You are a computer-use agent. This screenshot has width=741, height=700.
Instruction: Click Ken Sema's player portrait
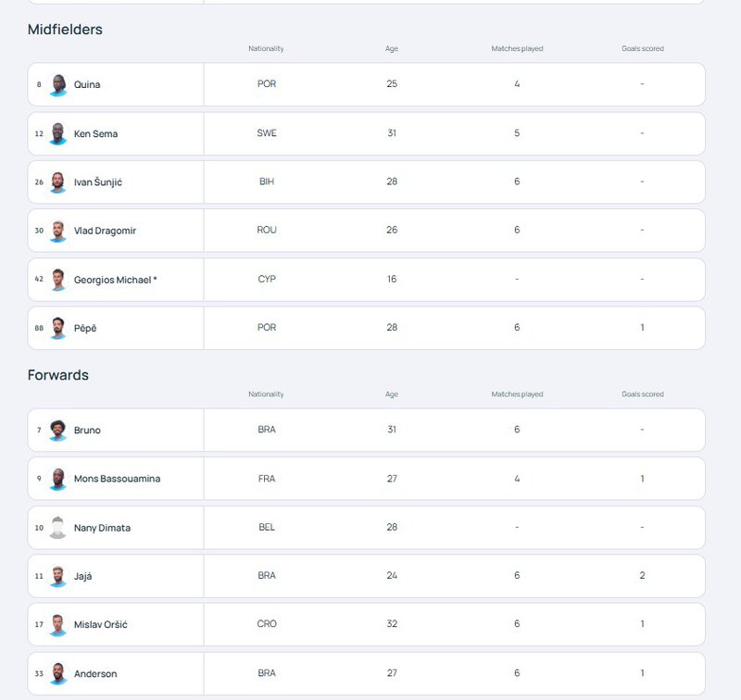coord(58,133)
